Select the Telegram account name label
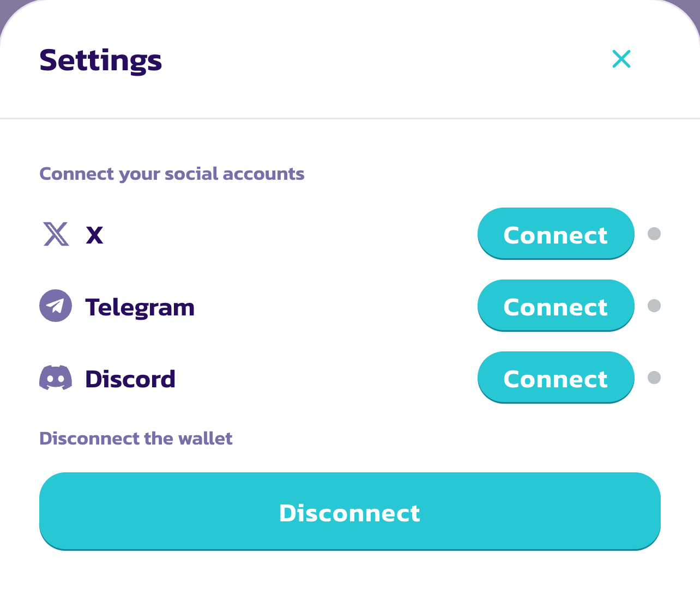700x590 pixels. (x=140, y=308)
